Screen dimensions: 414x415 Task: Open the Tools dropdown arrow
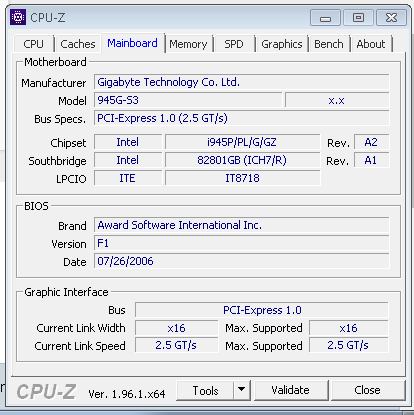coord(242,390)
